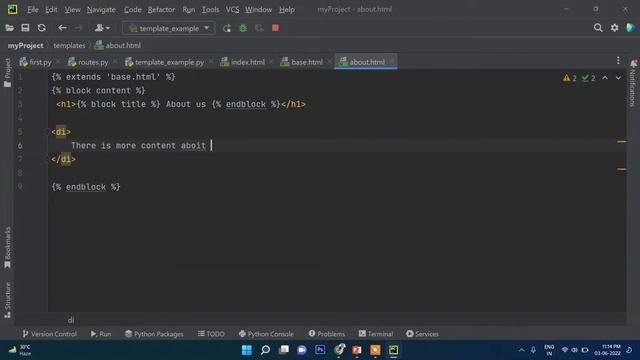Click the Windows Start button
This screenshot has width=640, height=360.
pyautogui.click(x=247, y=350)
